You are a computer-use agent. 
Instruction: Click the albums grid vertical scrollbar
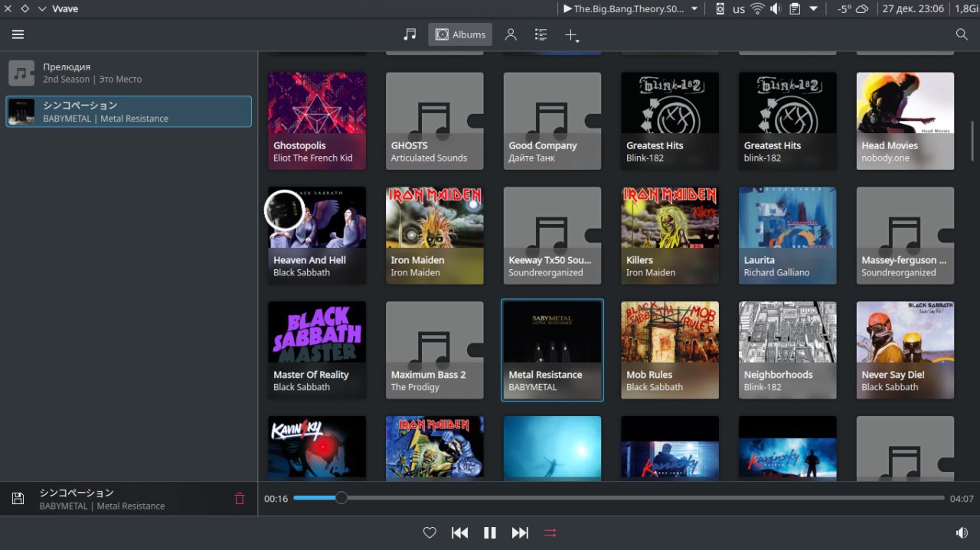973,140
